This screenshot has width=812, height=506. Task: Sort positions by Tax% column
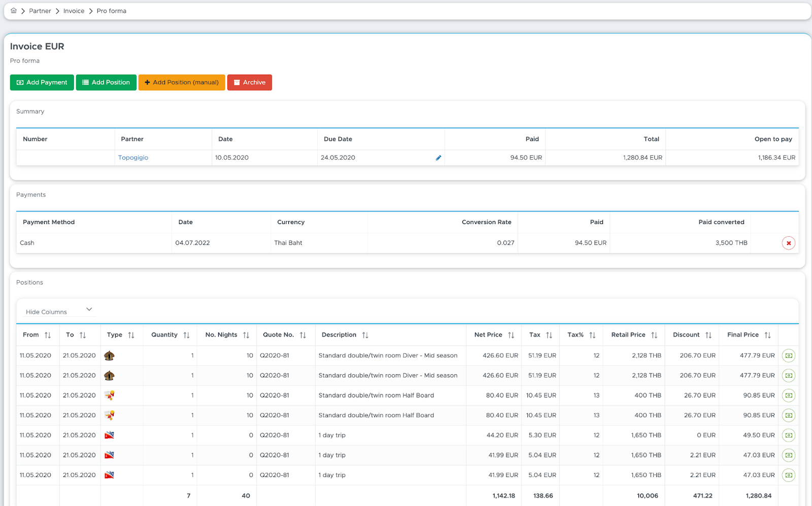click(x=592, y=335)
